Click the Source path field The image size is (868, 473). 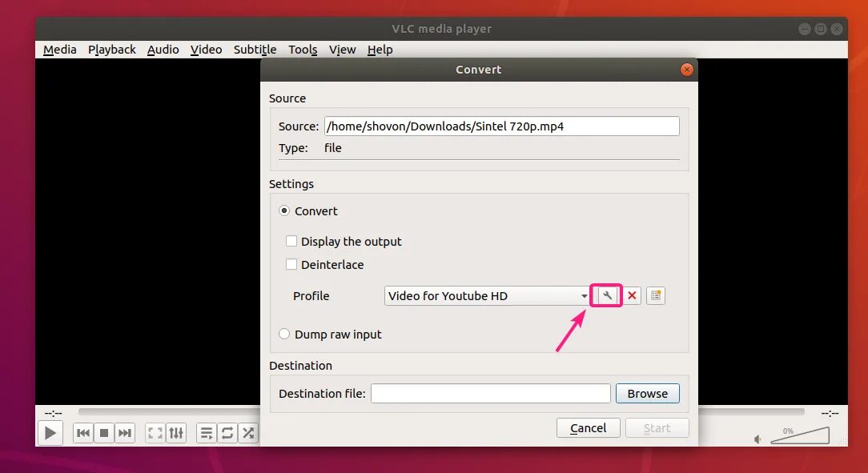tap(501, 126)
